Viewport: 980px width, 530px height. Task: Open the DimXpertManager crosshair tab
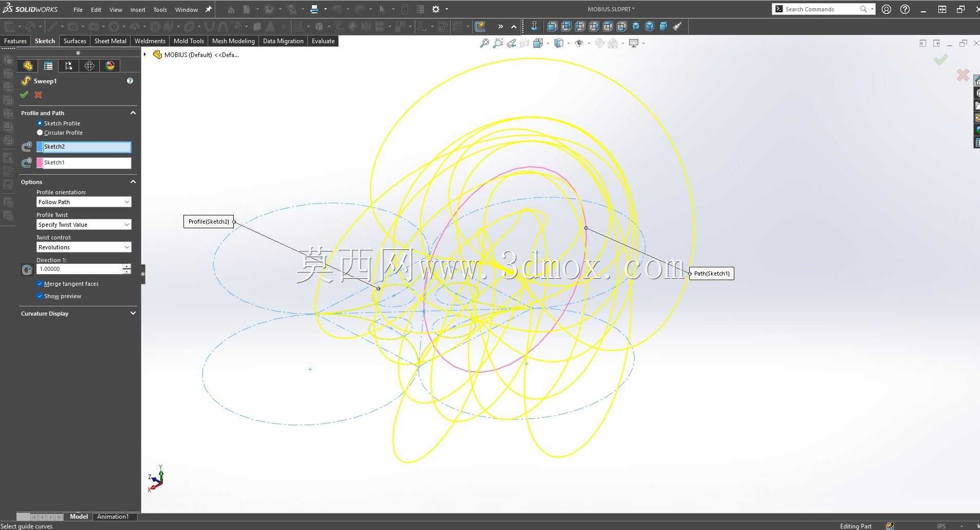point(89,65)
